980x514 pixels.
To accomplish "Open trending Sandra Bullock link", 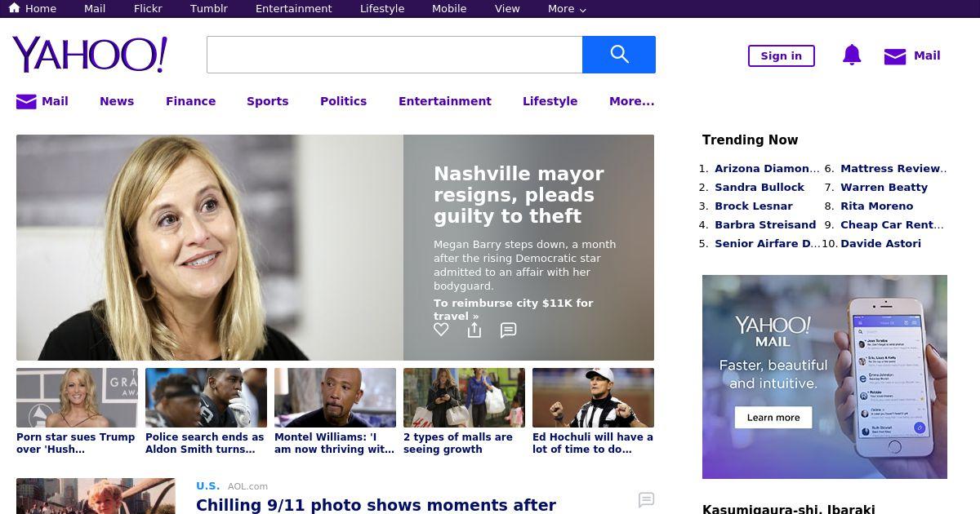I will pos(759,188).
